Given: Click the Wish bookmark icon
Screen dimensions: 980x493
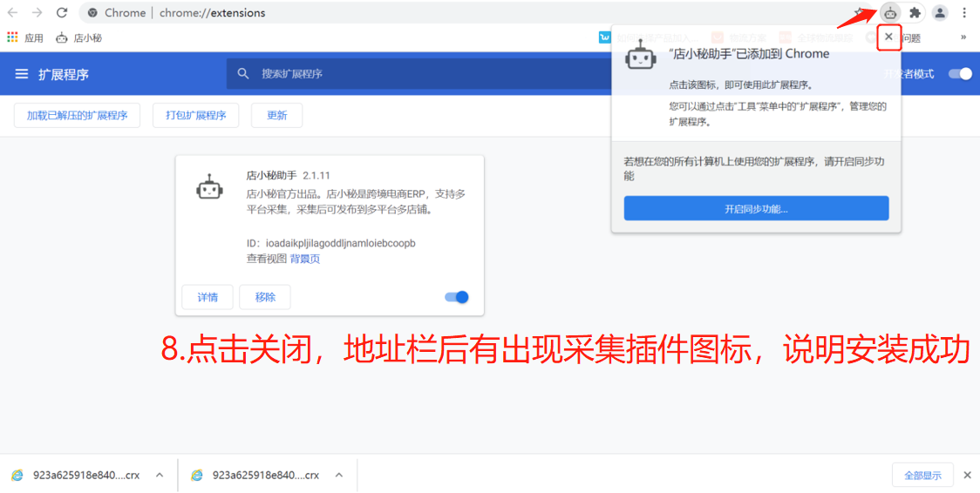Looking at the screenshot, I should pos(605,37).
